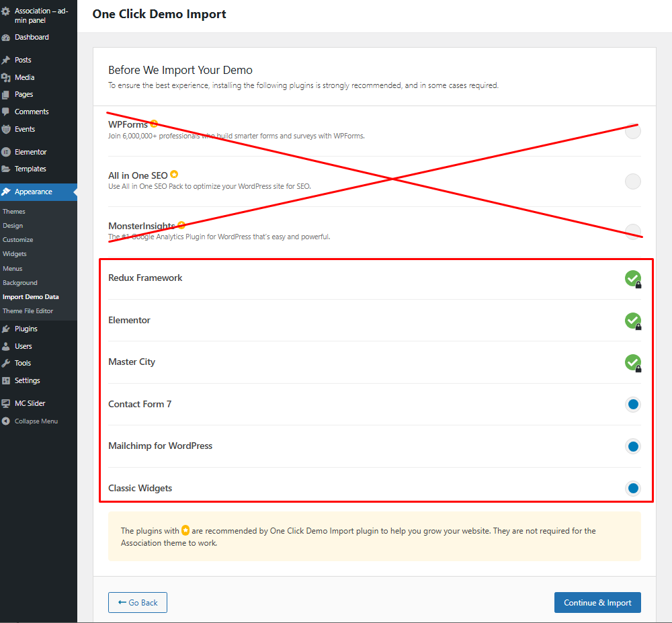This screenshot has height=623, width=672.
Task: Toggle the MonsterInsights plugin checkbox
Action: pos(632,232)
